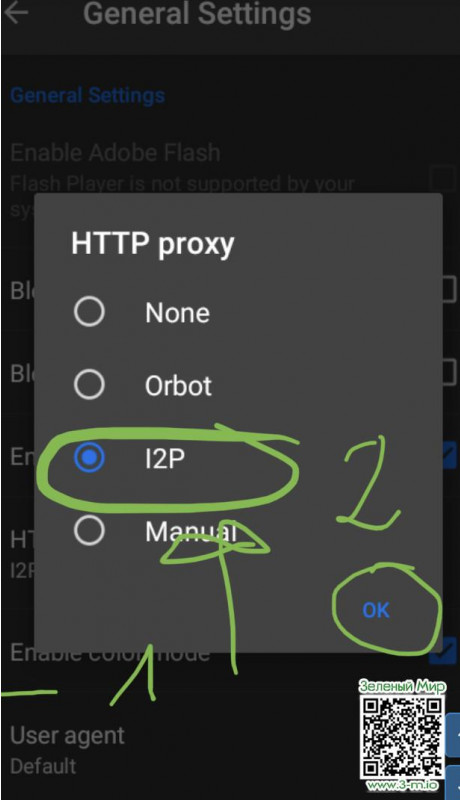Image resolution: width=460 pixels, height=800 pixels.
Task: Go back using the top-left arrow
Action: click(14, 12)
